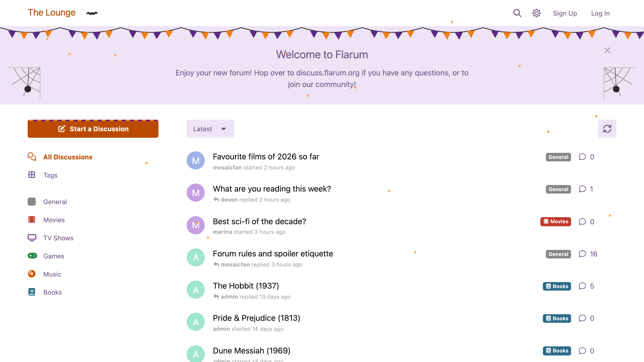Click Start a Discussion button
This screenshot has height=362, width=644.
click(x=93, y=129)
